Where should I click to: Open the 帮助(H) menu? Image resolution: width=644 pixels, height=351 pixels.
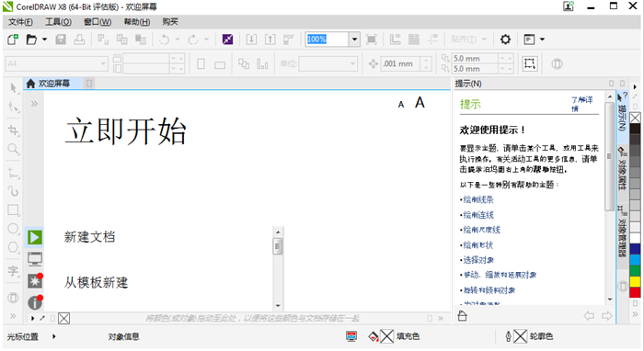click(x=137, y=22)
